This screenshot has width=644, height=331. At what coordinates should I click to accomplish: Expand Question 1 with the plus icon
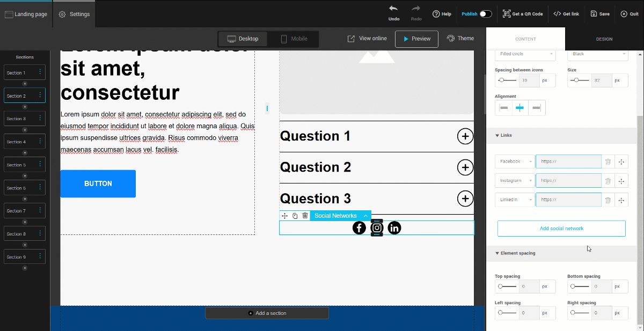[x=465, y=137]
